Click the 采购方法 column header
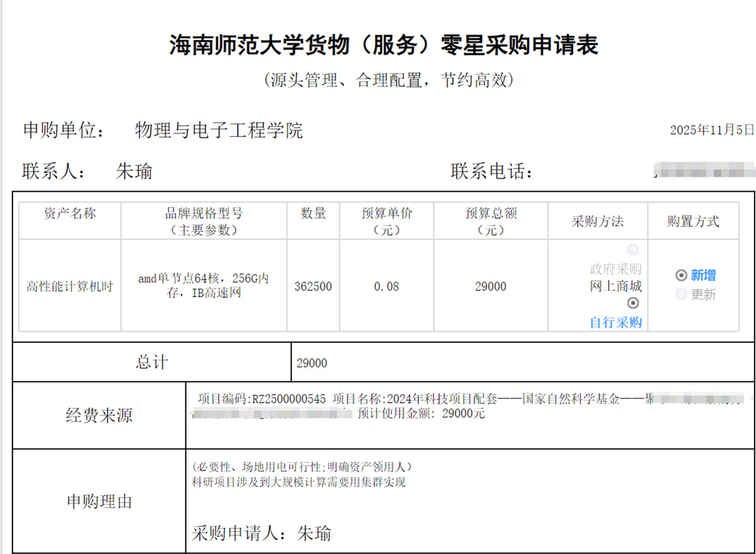This screenshot has width=756, height=554. tap(597, 222)
